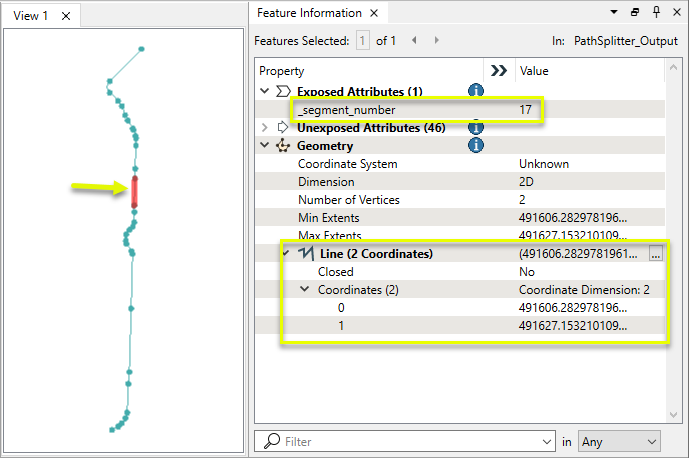The width and height of the screenshot is (689, 458).
Task: Select the Feature Information tab
Action: [x=309, y=13]
